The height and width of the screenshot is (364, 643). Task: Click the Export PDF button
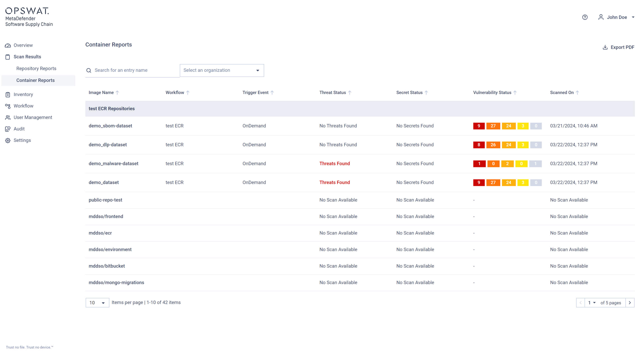(x=618, y=47)
